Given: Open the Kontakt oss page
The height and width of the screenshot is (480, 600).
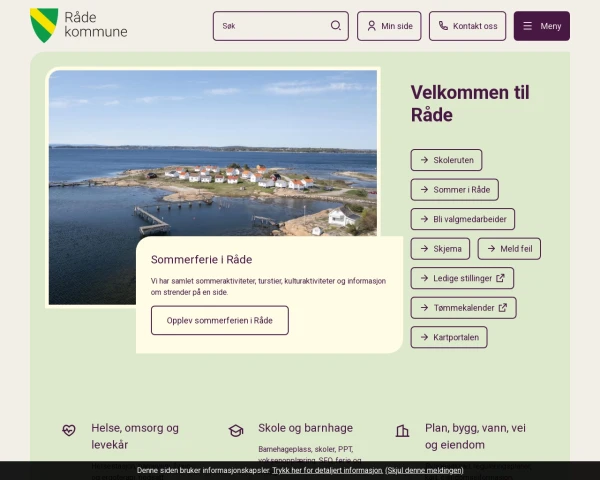Looking at the screenshot, I should tap(467, 26).
